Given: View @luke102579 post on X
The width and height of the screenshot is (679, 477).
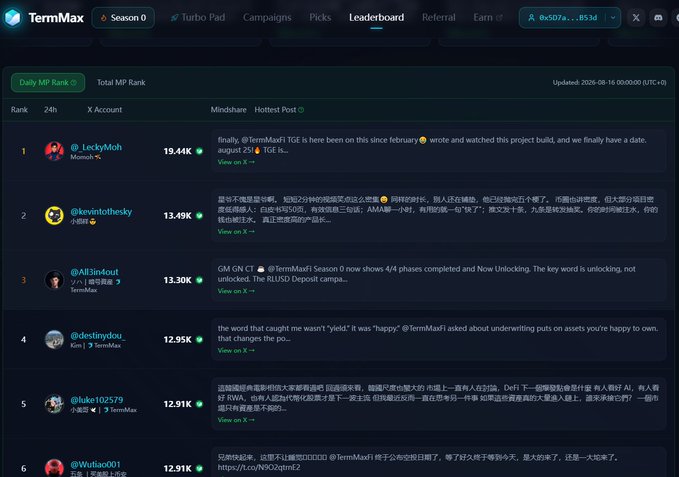Looking at the screenshot, I should [236, 420].
